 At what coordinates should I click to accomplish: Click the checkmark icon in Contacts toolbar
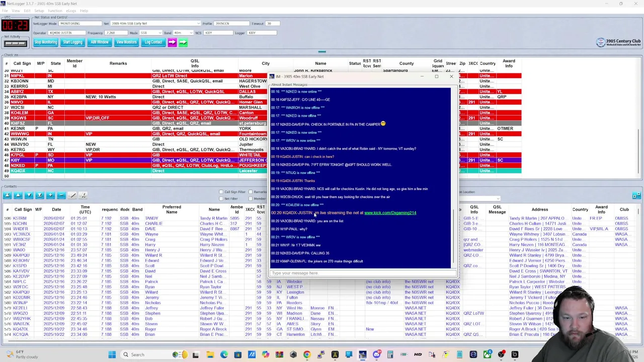pos(72,195)
